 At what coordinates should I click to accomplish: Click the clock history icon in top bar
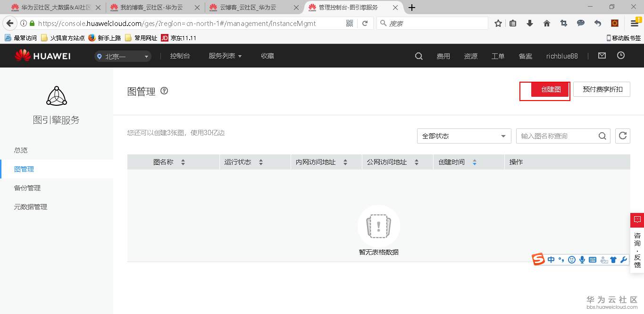[621, 56]
